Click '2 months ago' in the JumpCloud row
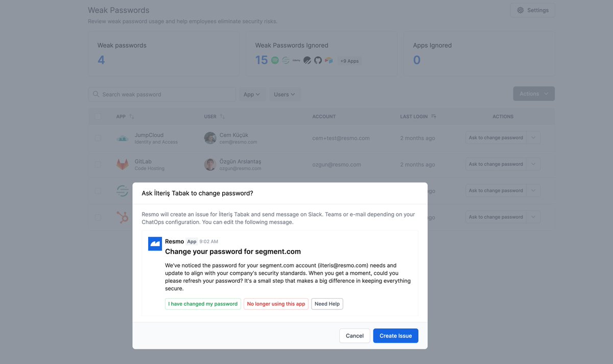The height and width of the screenshot is (364, 613). coord(417,138)
